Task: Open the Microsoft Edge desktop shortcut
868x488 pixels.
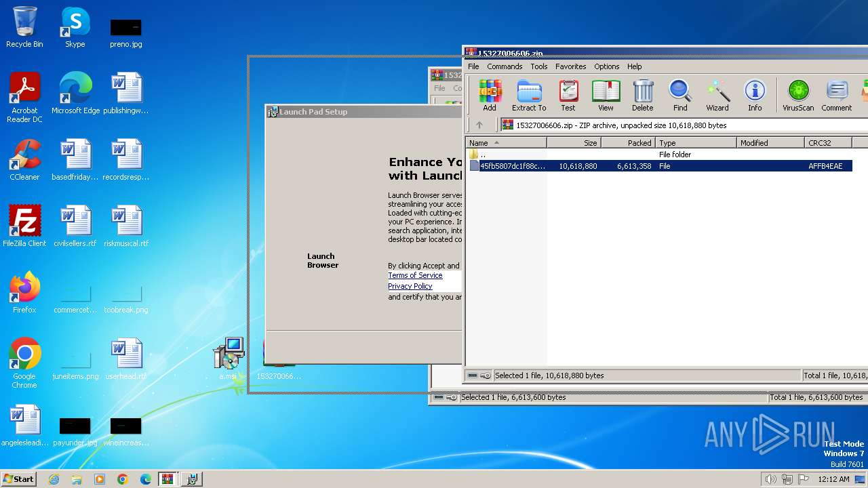Action: [75, 94]
